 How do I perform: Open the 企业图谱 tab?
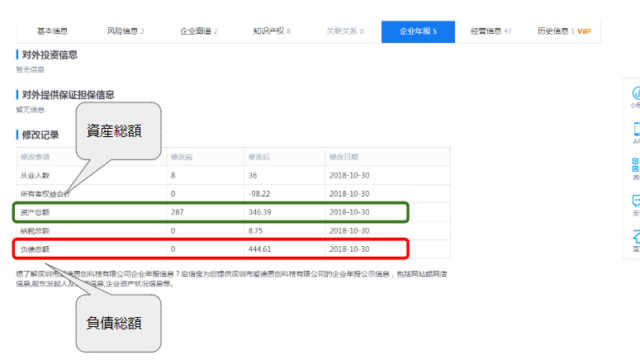199,31
